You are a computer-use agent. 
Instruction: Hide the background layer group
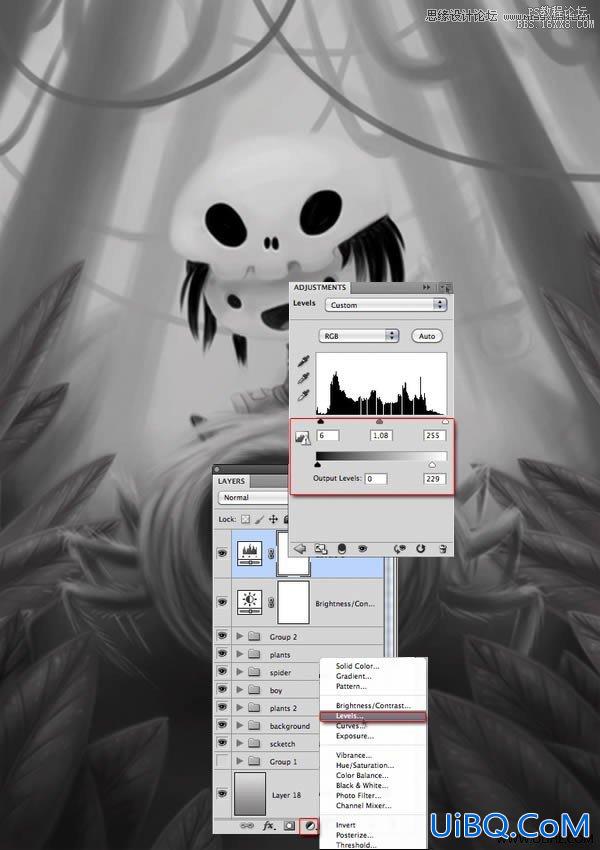[222, 725]
